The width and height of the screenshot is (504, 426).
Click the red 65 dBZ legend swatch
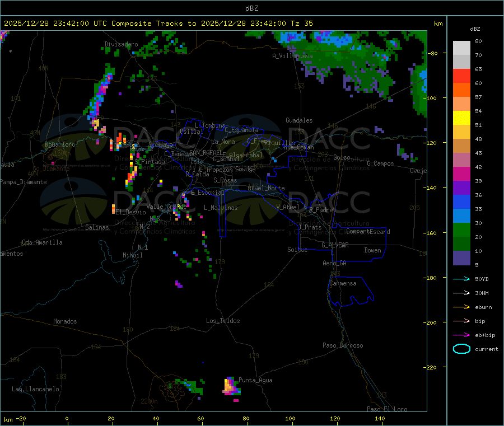pyautogui.click(x=461, y=76)
